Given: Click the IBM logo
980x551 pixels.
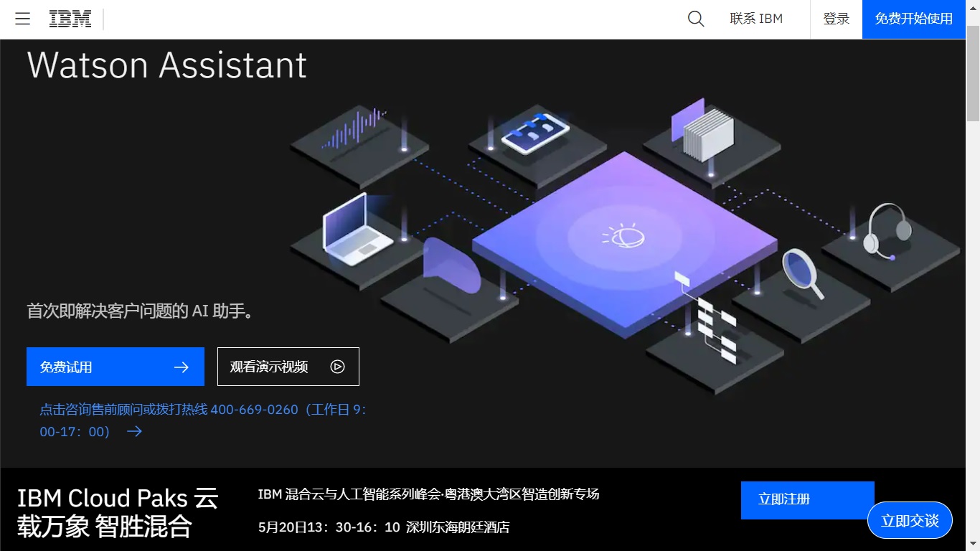Looking at the screenshot, I should coord(70,19).
